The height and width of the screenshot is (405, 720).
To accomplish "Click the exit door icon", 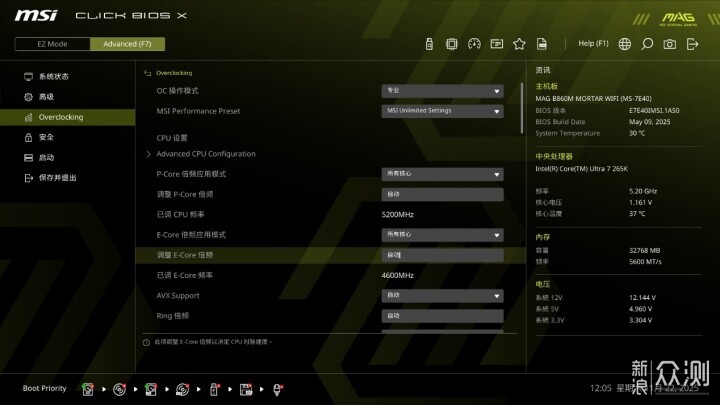I will (x=692, y=44).
